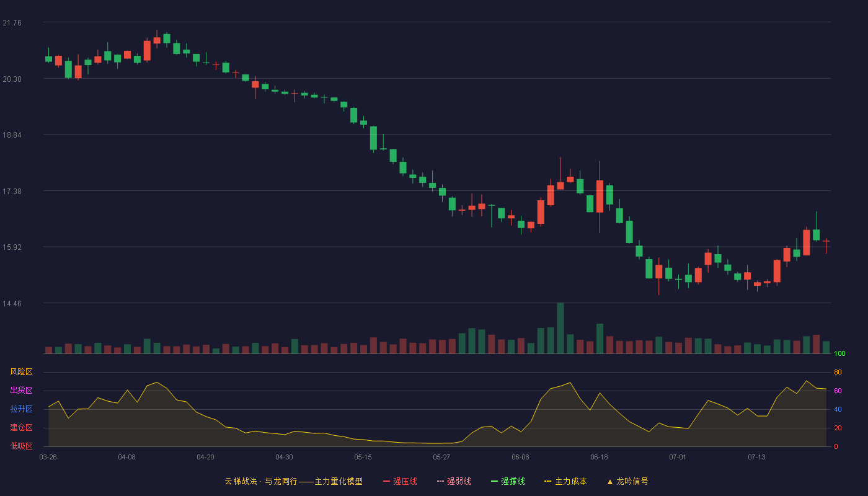Click the 07-13 date label
Image resolution: width=868 pixels, height=496 pixels.
(x=756, y=457)
